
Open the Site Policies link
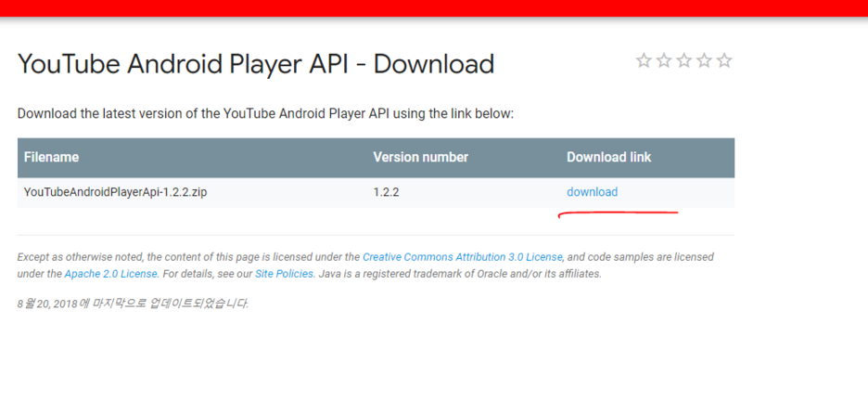click(x=285, y=274)
